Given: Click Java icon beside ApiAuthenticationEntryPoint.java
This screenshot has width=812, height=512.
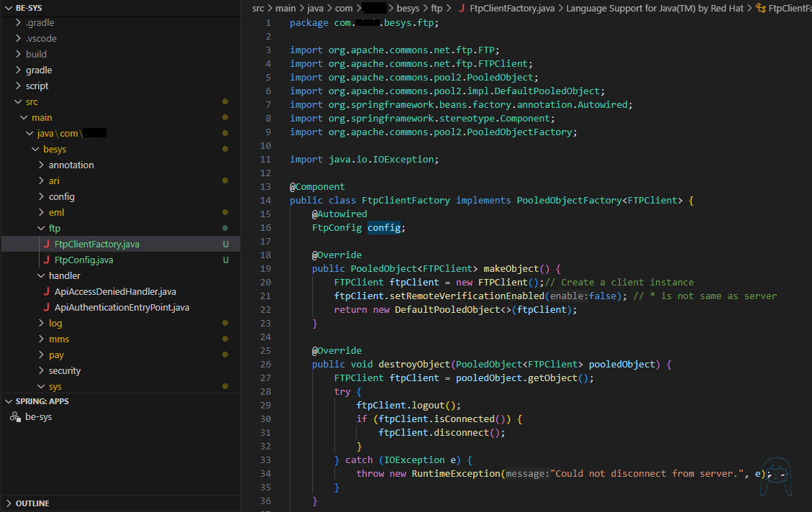Looking at the screenshot, I should click(x=47, y=308).
